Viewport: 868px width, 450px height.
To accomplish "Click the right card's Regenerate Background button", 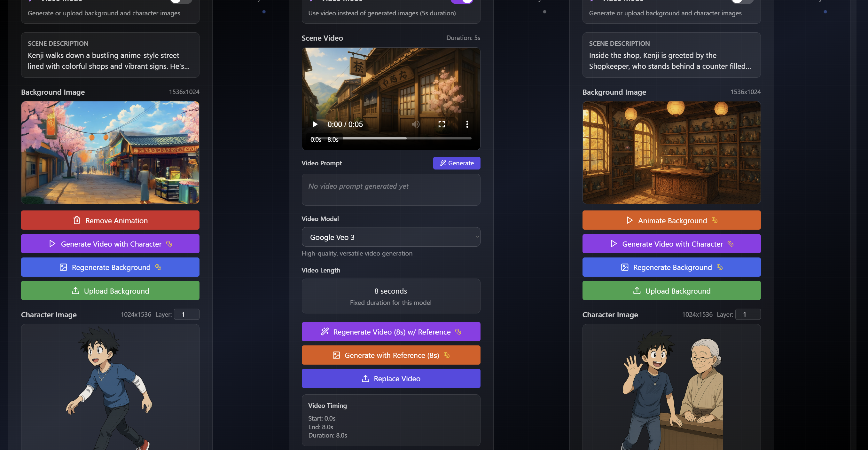I will pyautogui.click(x=671, y=267).
